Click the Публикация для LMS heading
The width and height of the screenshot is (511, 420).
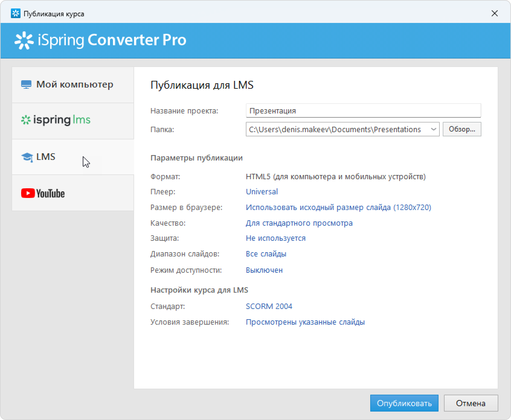click(x=202, y=85)
